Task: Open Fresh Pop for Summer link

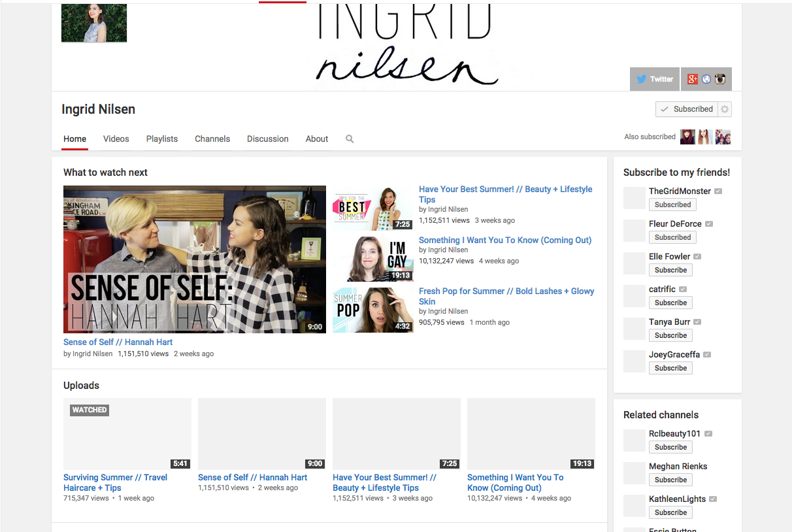Action: tap(506, 296)
